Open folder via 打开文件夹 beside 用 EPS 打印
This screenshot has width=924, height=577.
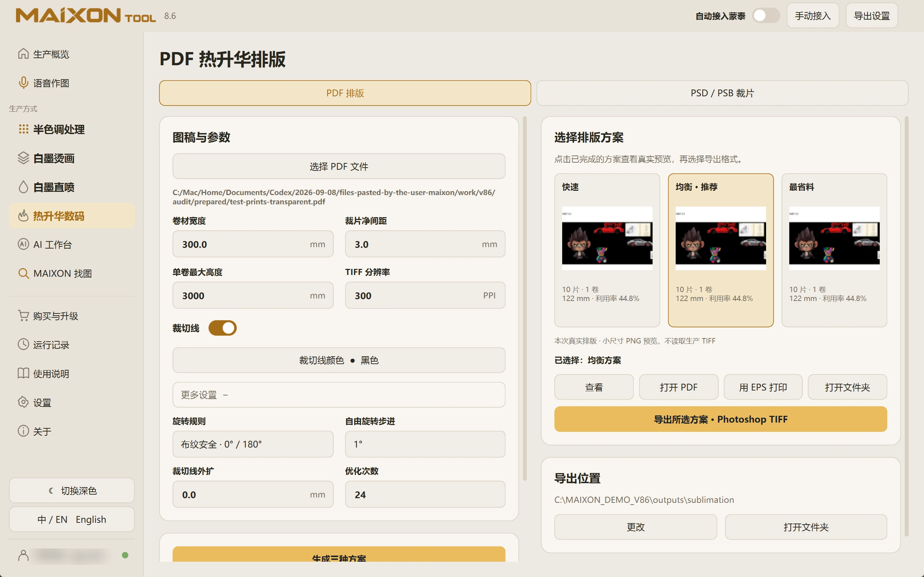click(x=847, y=387)
